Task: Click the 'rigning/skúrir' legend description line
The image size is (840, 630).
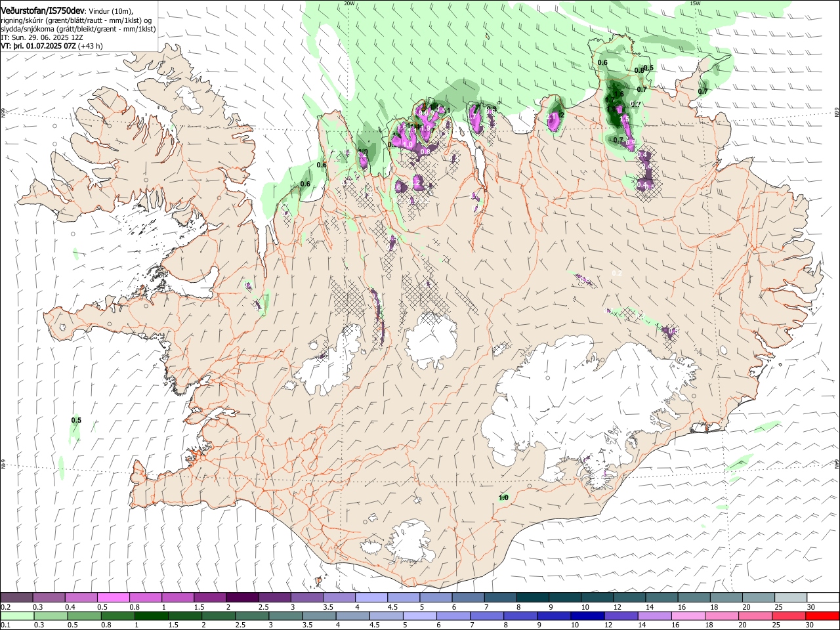Action: pyautogui.click(x=76, y=20)
